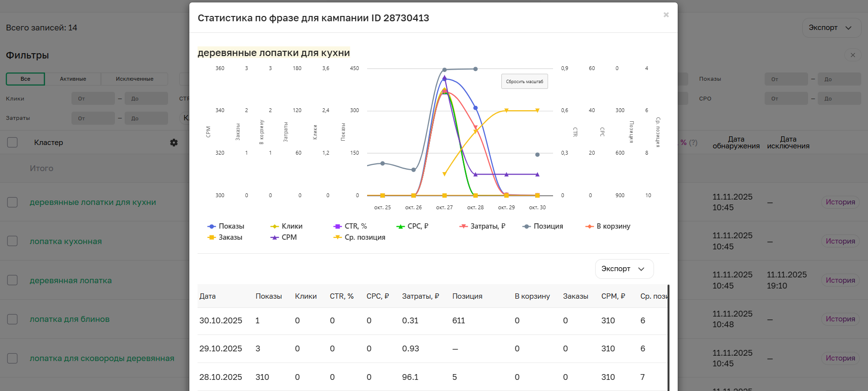Open the Экспорт dropdown inside the modal
This screenshot has height=391, width=868.
pos(624,269)
